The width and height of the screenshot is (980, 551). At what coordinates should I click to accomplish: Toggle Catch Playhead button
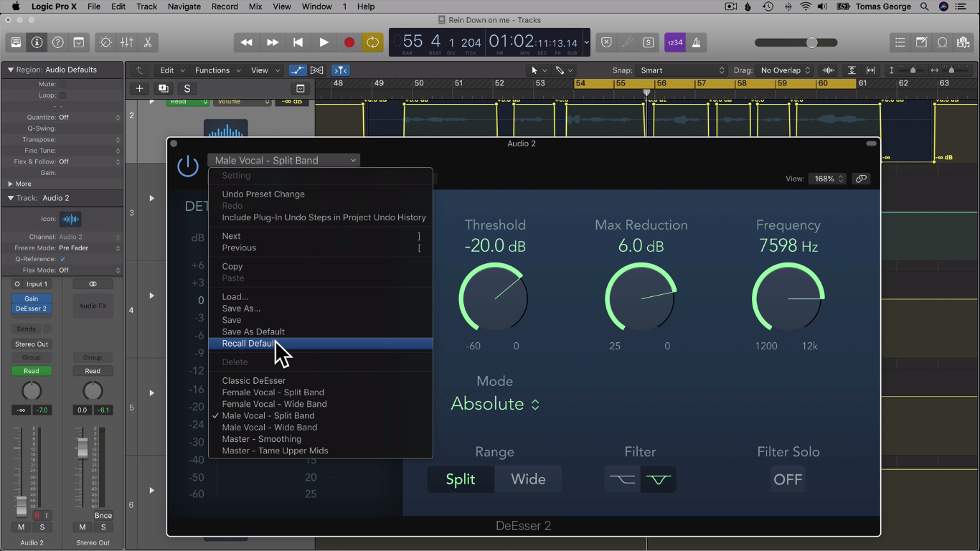tap(341, 70)
